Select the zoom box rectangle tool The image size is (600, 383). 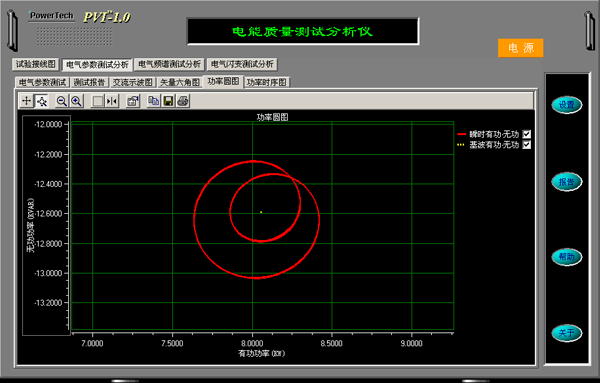(x=98, y=101)
